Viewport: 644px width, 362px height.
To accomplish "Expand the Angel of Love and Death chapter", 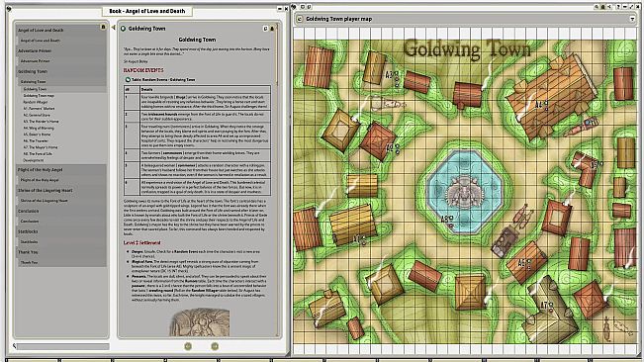I will click(61, 30).
